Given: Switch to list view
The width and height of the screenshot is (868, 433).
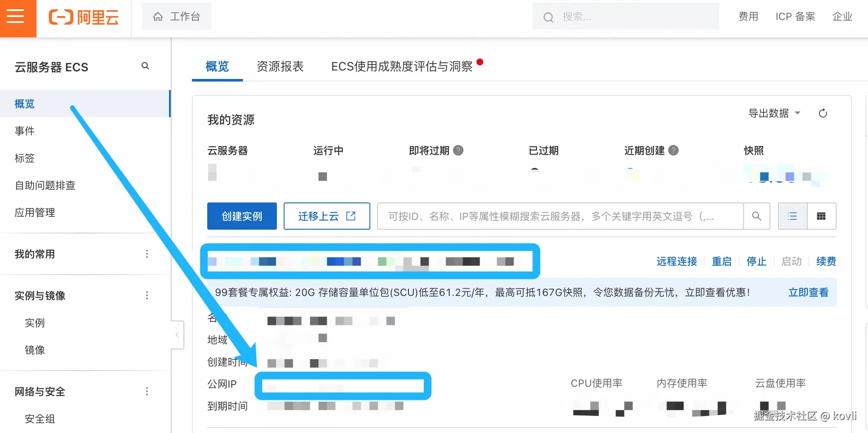Looking at the screenshot, I should [x=792, y=216].
